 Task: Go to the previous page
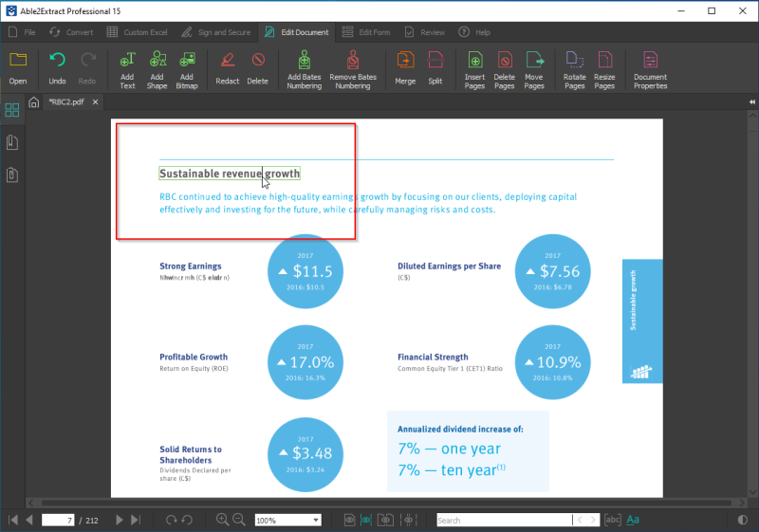[29, 520]
